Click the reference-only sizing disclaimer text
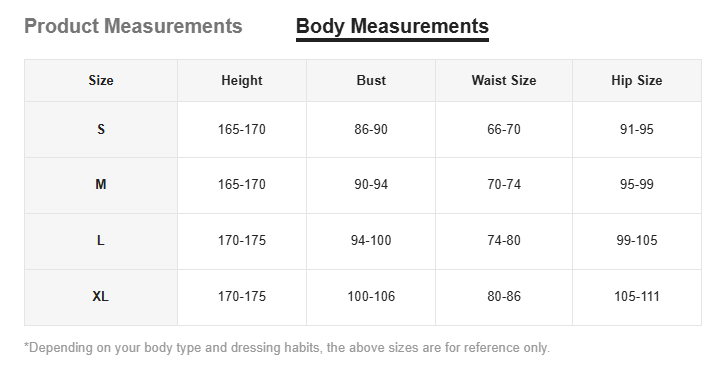This screenshot has width=714, height=370. coord(287,348)
